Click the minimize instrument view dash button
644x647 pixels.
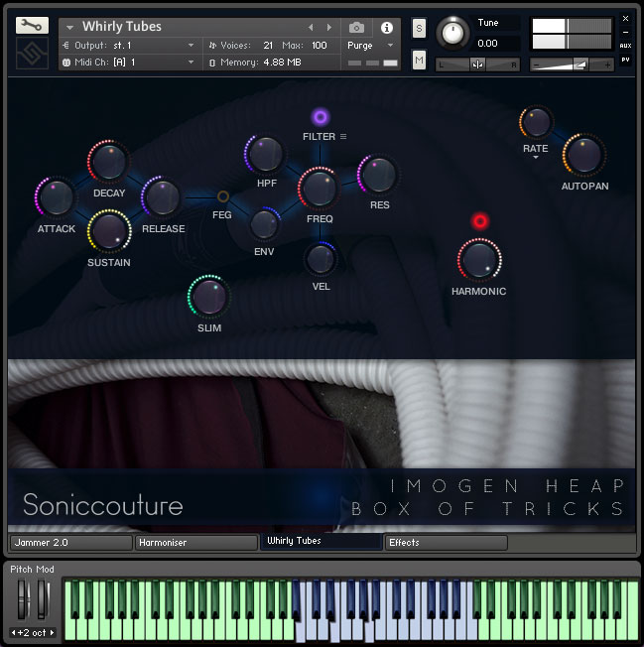(x=625, y=32)
